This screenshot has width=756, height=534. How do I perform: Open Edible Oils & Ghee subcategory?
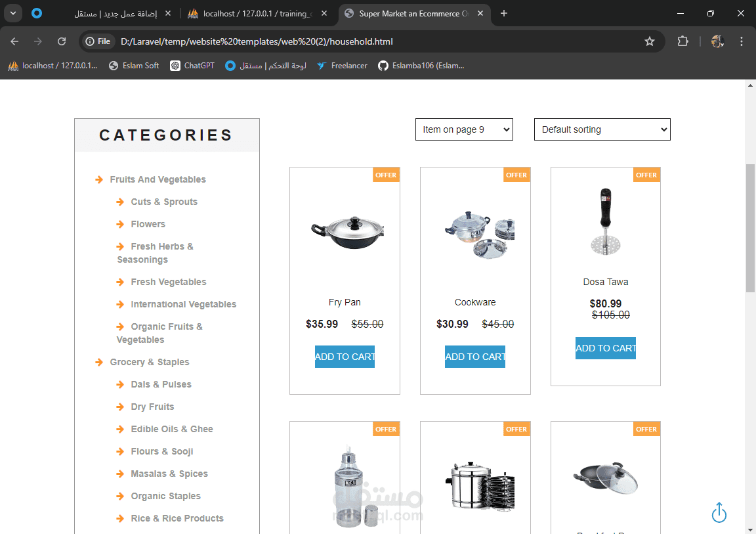point(172,429)
